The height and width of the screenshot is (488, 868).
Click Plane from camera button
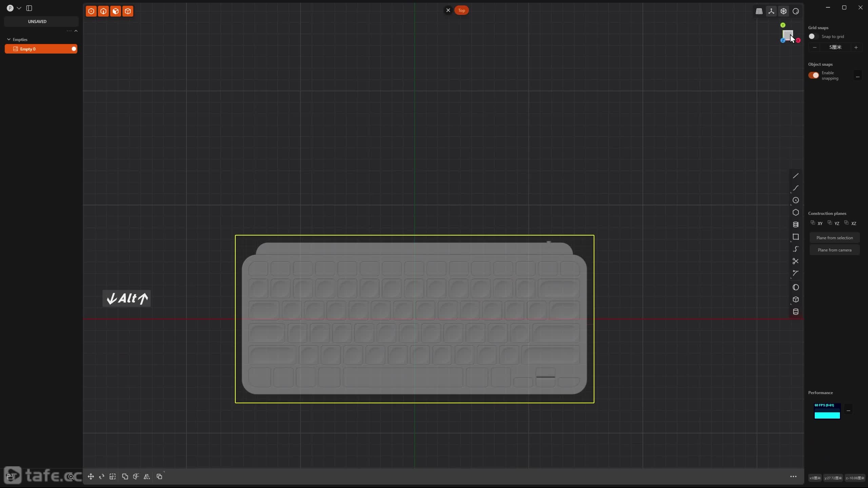(x=834, y=250)
